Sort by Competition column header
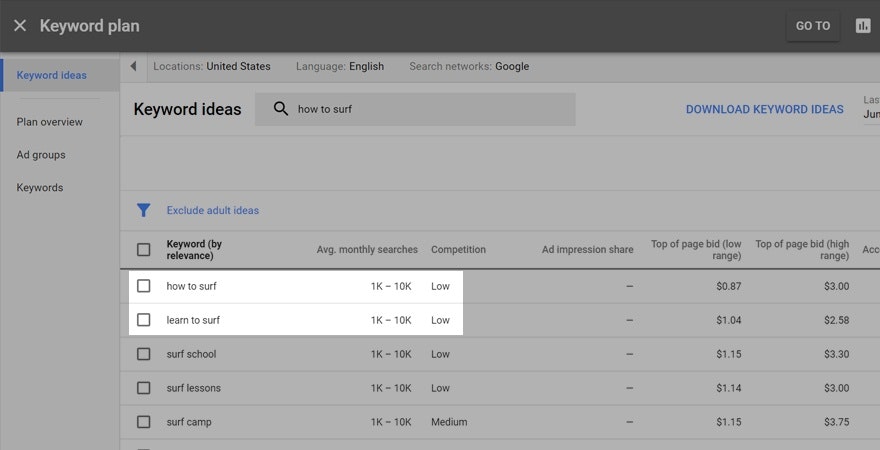The height and width of the screenshot is (450, 880). click(x=459, y=250)
